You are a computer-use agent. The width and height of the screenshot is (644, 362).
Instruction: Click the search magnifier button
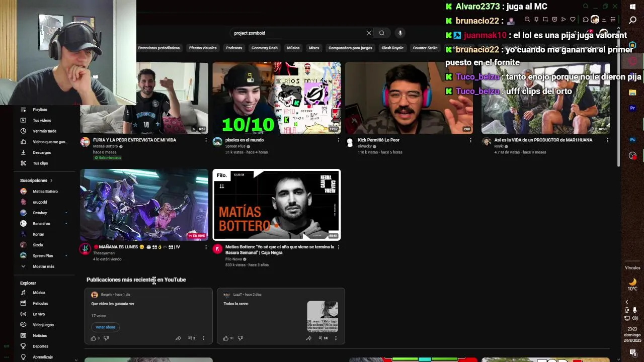(382, 33)
